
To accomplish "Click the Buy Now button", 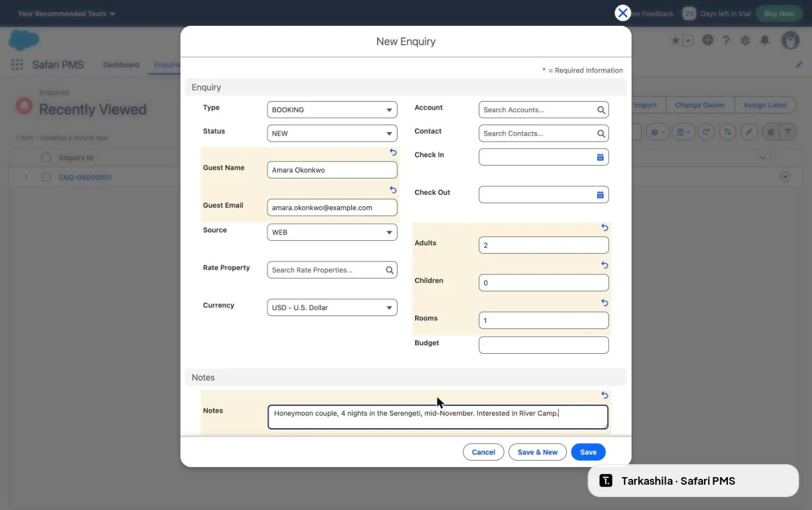I will click(x=779, y=14).
